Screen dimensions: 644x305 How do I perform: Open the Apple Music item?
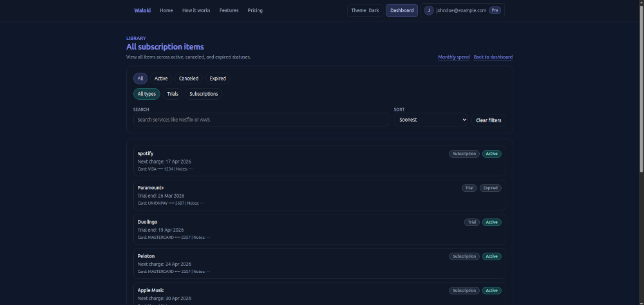coord(319,294)
